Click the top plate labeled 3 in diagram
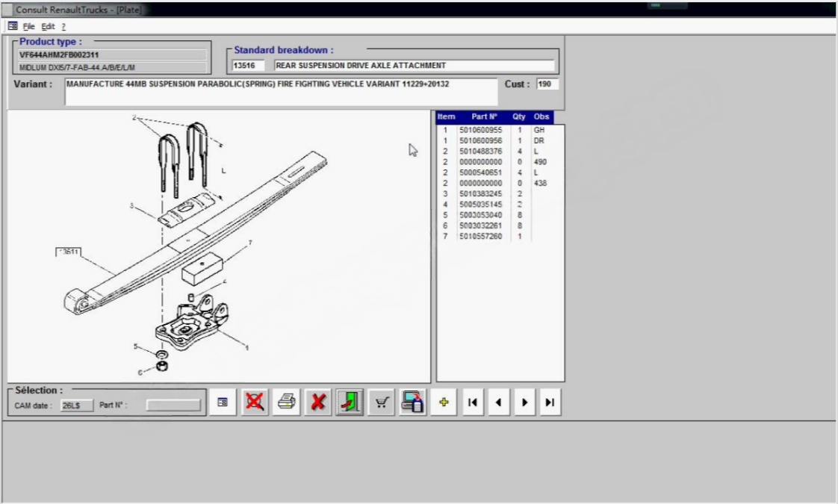838x504 pixels. coord(186,210)
